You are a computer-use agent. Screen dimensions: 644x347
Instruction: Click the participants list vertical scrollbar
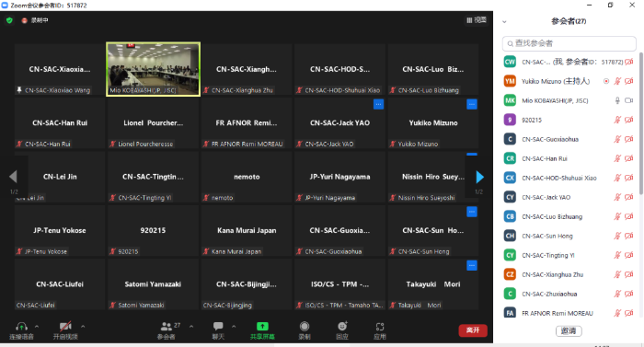coord(641,123)
